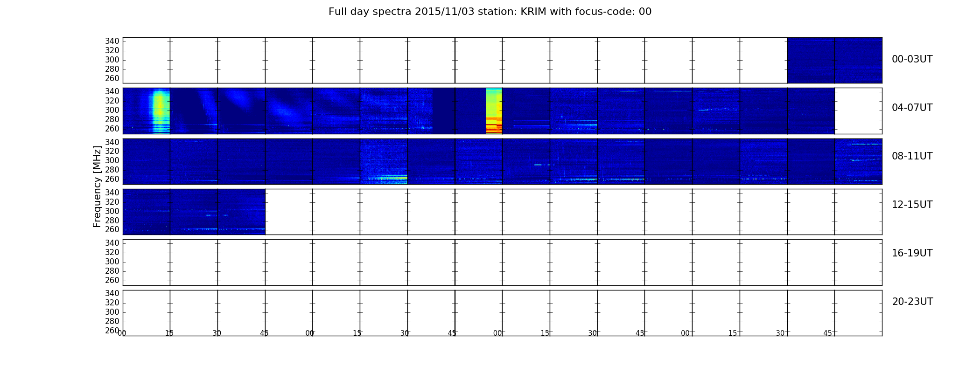
Task: Select the '16-19UT' row label
Action: [x=912, y=253]
